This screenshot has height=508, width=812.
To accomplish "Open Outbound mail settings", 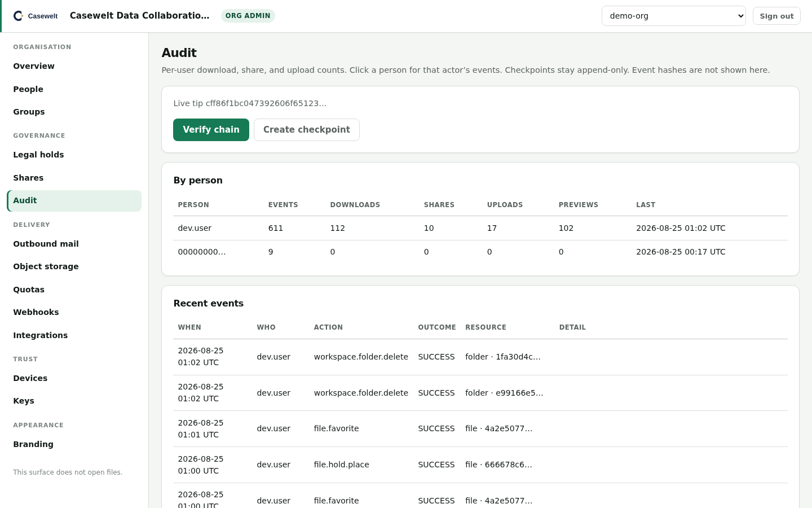I will (74, 244).
